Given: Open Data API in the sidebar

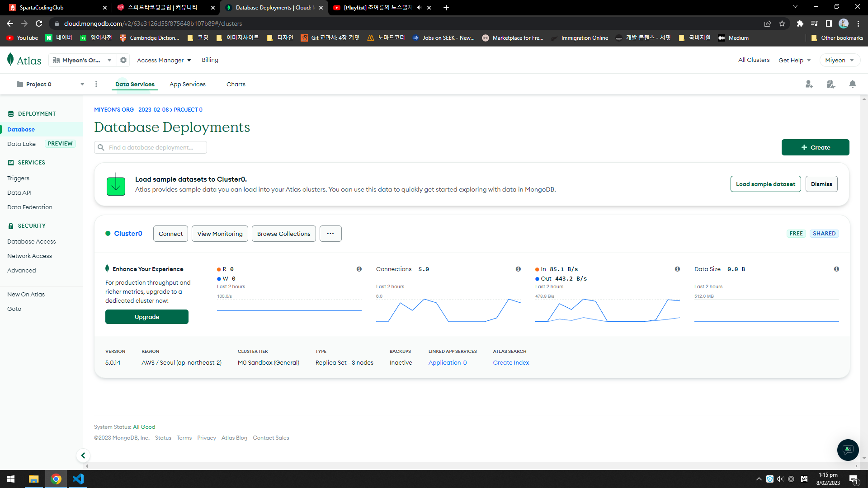Looking at the screenshot, I should (x=19, y=192).
